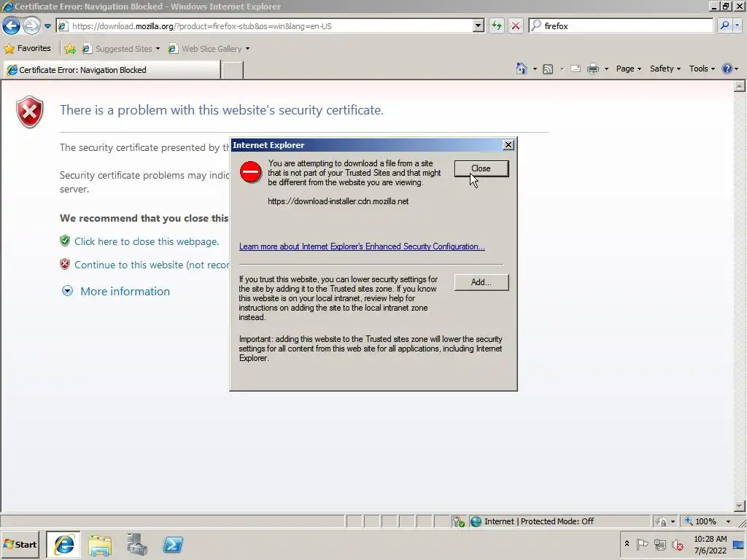747x560 pixels.
Task: Open the Safety menu
Action: coord(665,69)
